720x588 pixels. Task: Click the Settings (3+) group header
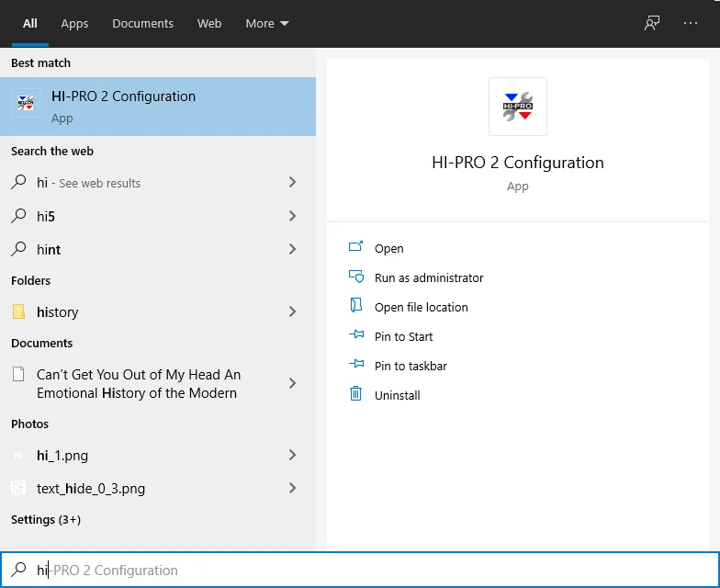46,520
